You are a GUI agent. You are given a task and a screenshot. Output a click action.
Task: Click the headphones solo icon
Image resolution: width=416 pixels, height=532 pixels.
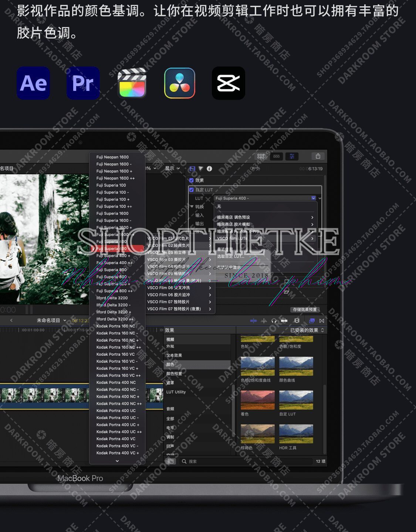[x=274, y=321]
